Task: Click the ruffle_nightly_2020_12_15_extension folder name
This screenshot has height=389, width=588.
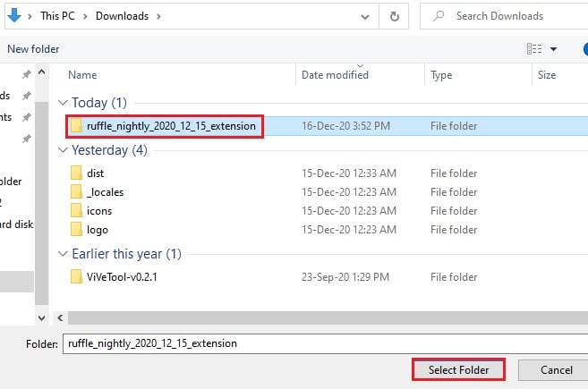Action: coord(171,126)
